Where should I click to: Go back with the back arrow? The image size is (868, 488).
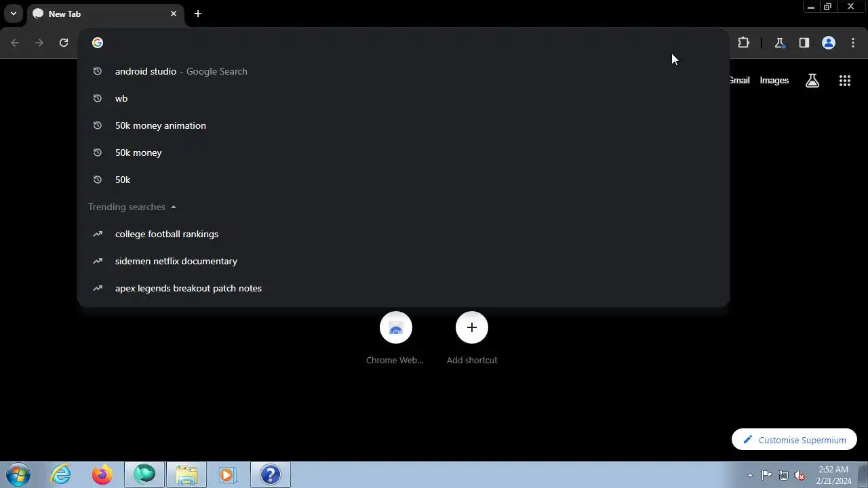(x=15, y=43)
